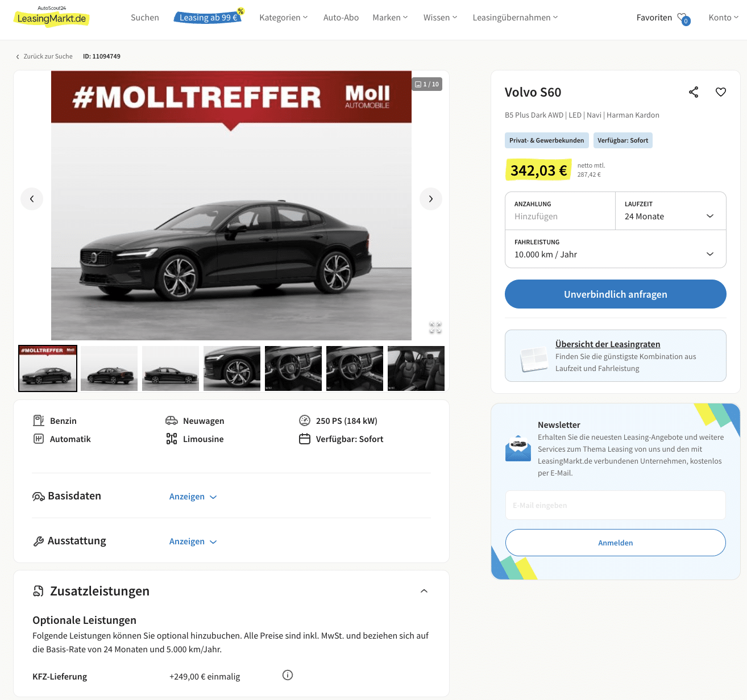Open the Laufzeit 24 Monate dropdown
This screenshot has height=700, width=747.
(x=671, y=211)
